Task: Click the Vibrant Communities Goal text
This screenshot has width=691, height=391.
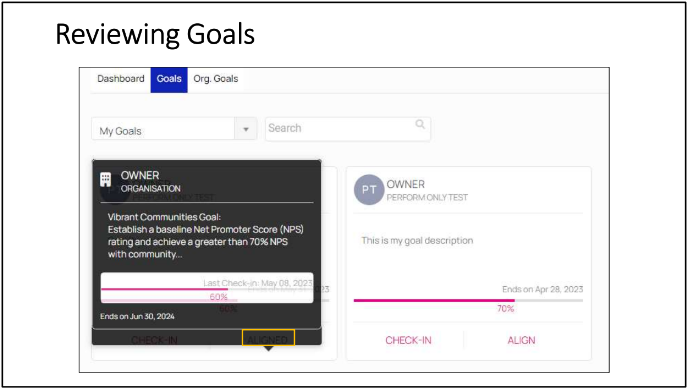Action: pyautogui.click(x=164, y=217)
